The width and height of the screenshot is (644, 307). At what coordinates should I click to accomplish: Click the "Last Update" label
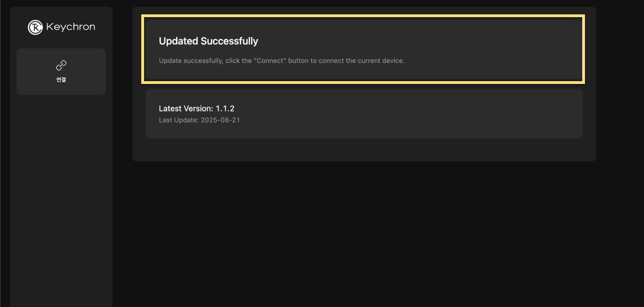178,120
